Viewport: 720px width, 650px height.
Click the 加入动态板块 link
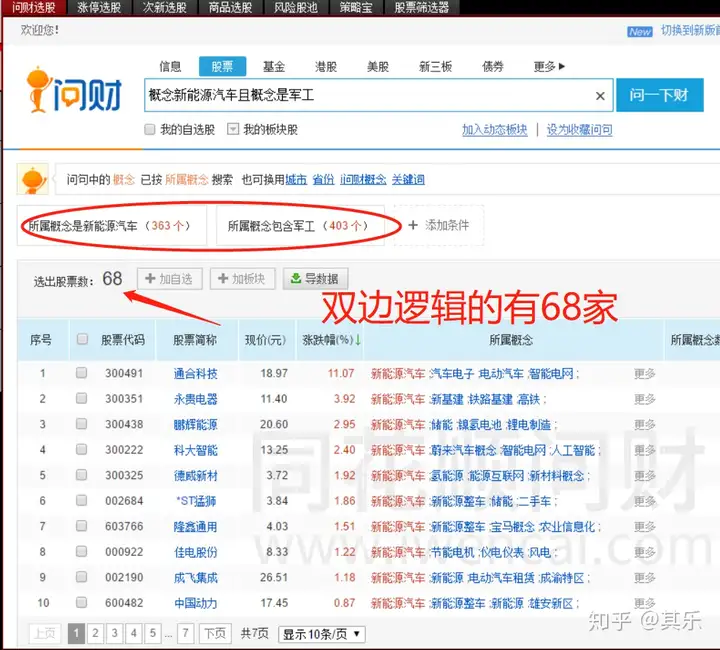(495, 130)
